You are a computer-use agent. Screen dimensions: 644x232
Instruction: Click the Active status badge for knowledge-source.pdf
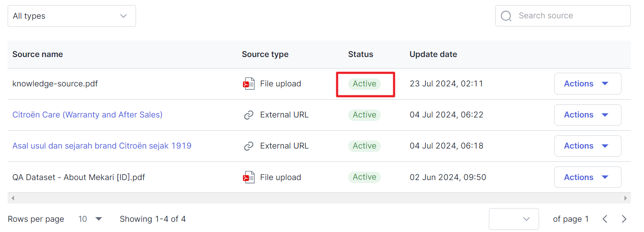[x=365, y=84]
